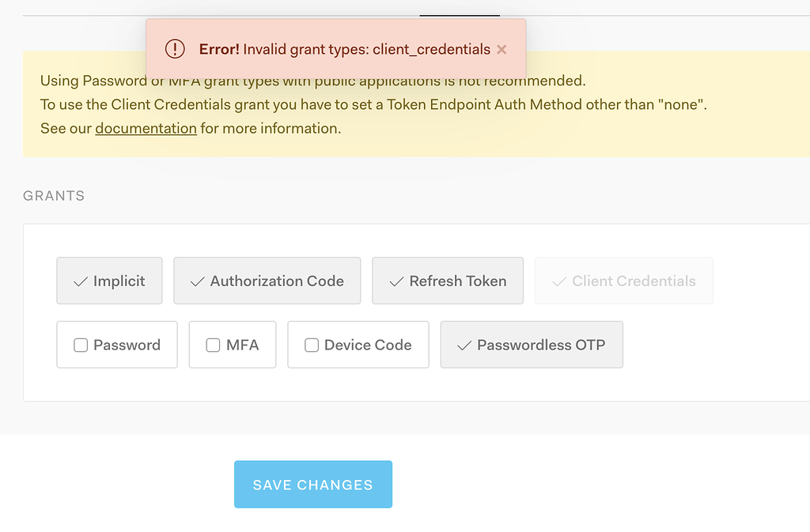The image size is (810, 532).
Task: Click the active tab underline at top
Action: tap(460, 15)
